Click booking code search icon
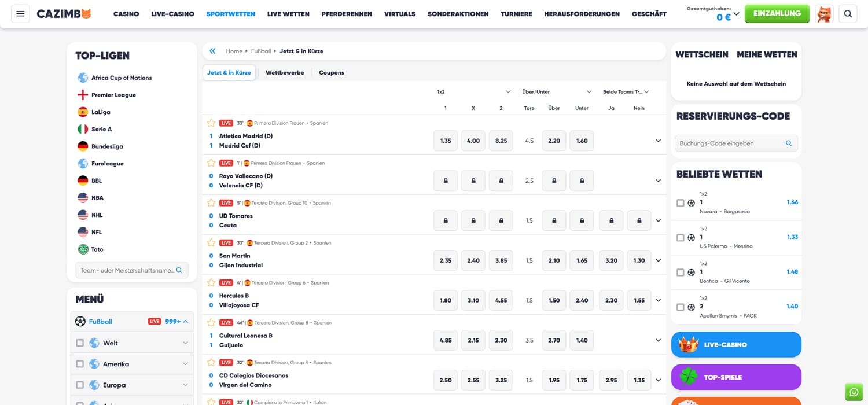 click(x=789, y=143)
